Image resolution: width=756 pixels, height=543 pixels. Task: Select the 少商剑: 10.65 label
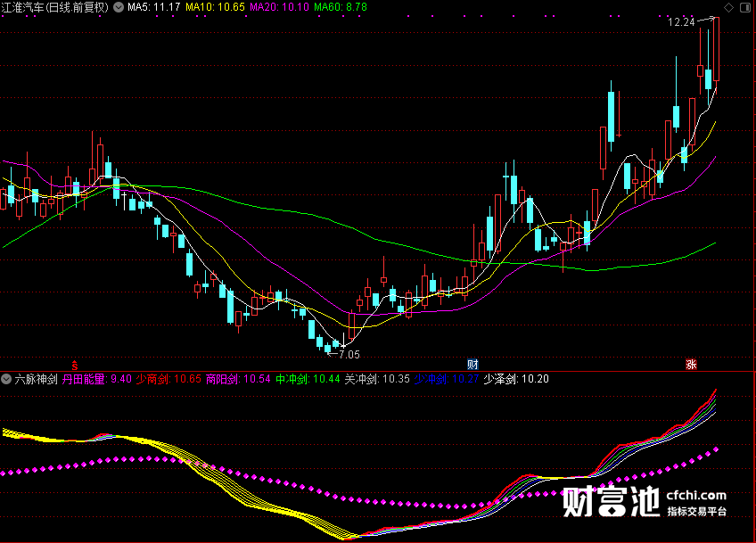(168, 379)
